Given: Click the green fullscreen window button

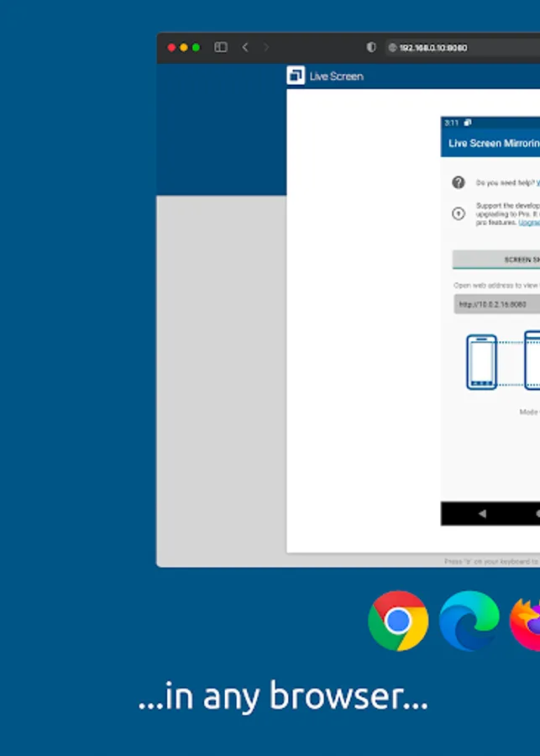Looking at the screenshot, I should [196, 47].
